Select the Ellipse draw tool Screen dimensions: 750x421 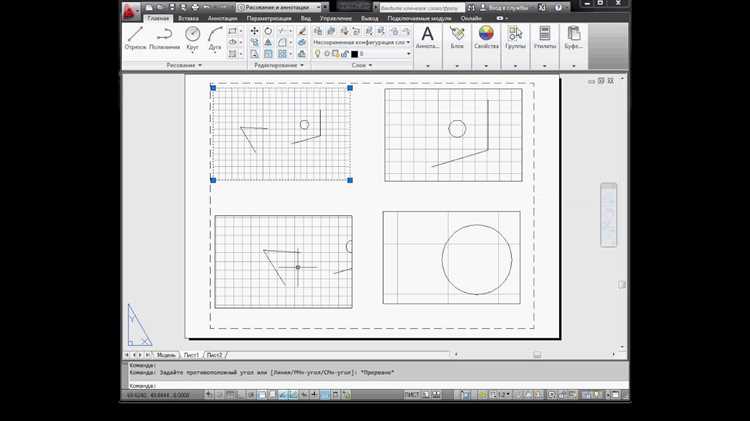click(x=232, y=43)
